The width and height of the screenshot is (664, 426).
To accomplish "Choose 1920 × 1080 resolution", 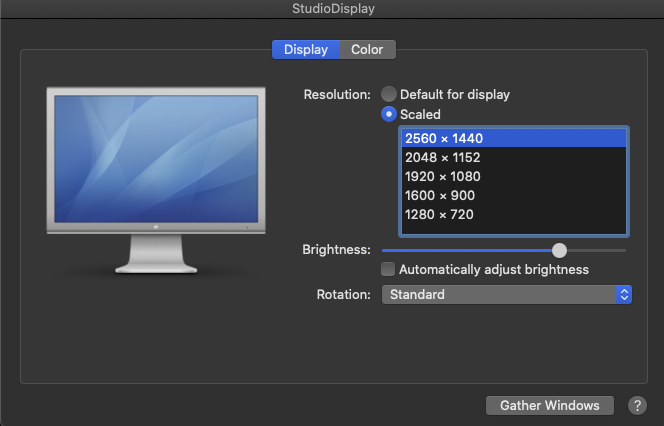I will [514, 177].
